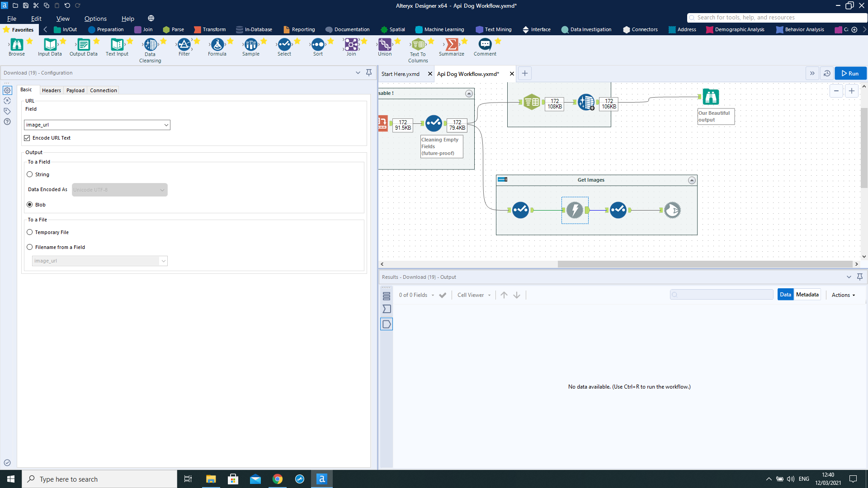Select the Union tool icon
This screenshot has height=488, width=868.
pyautogui.click(x=385, y=44)
